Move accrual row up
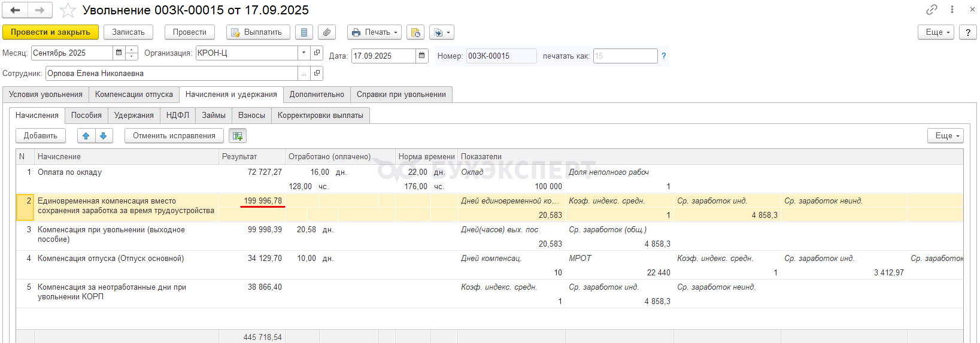This screenshot has height=343, width=980. (x=86, y=136)
